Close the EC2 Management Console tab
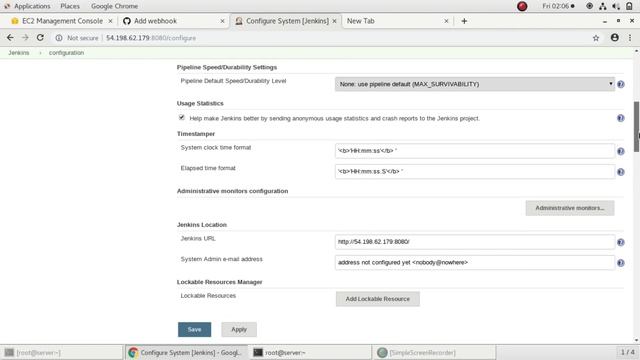 click(x=110, y=21)
